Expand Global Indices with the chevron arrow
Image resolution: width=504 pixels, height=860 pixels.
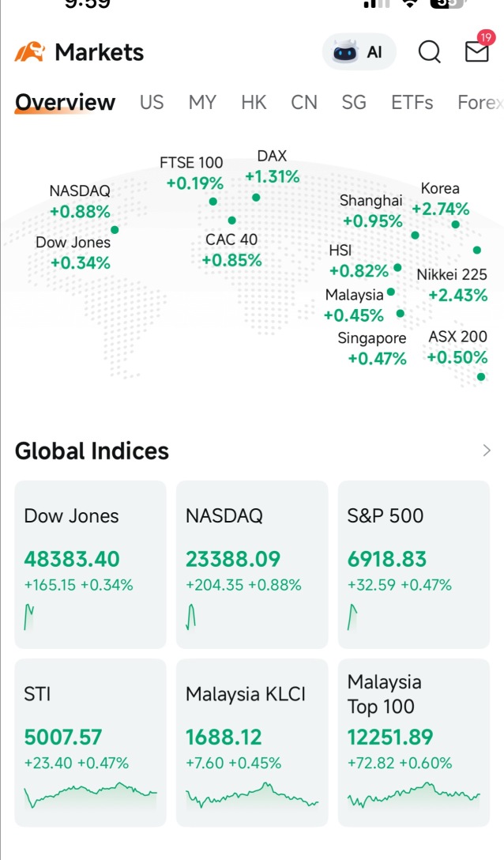(x=487, y=451)
